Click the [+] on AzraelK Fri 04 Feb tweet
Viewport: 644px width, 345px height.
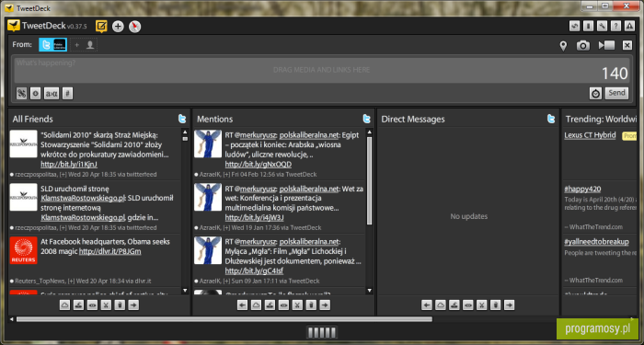click(227, 174)
